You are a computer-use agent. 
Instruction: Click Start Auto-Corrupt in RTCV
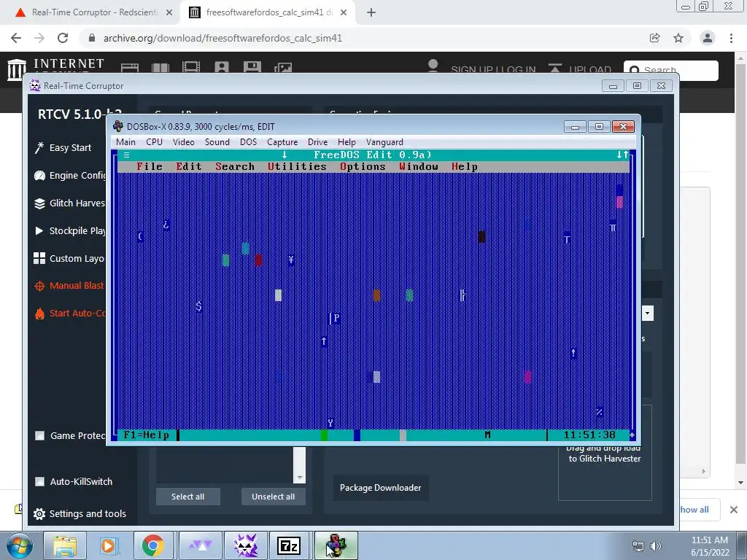coord(69,314)
